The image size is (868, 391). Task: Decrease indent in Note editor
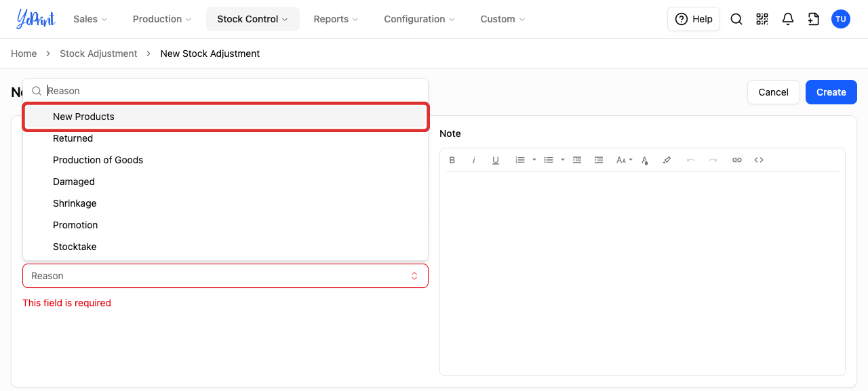577,160
